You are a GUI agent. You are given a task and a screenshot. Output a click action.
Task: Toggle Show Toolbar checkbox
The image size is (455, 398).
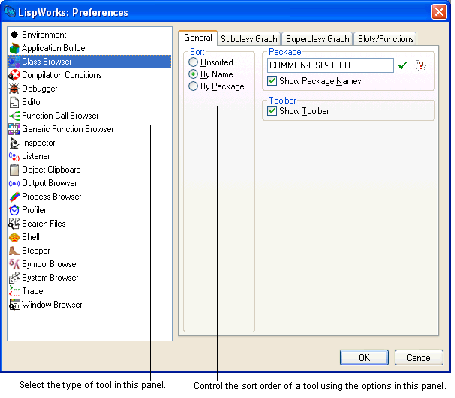(272, 111)
